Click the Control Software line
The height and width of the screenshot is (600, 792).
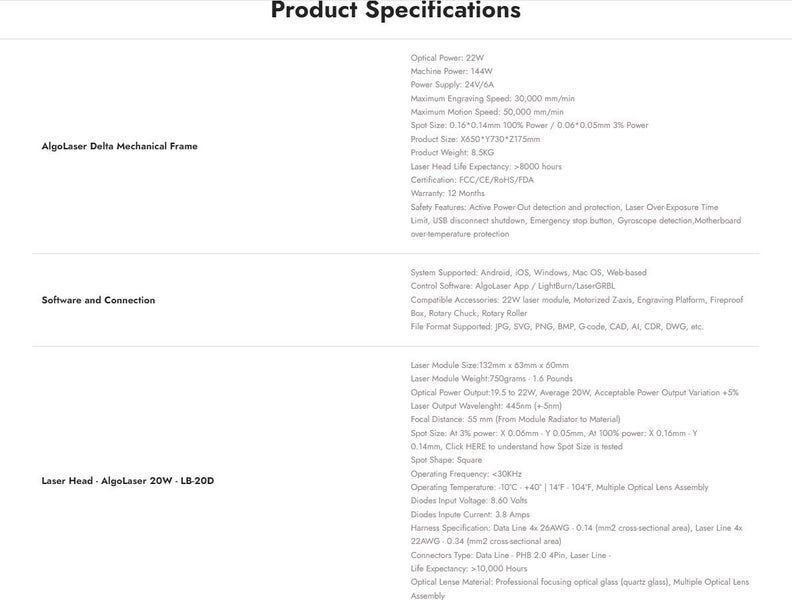coord(513,286)
